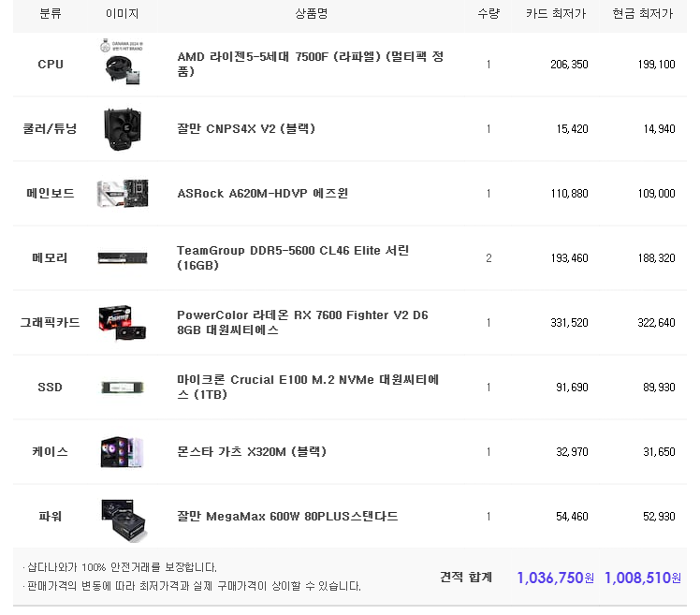Open the 잘만 MegaMax 600W product link
The height and width of the screenshot is (615, 700).
point(287,517)
